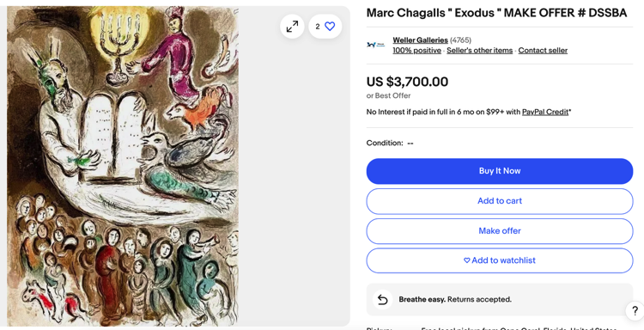Image resolution: width=644 pixels, height=330 pixels.
Task: Click the Make offer button
Action: coord(500,231)
